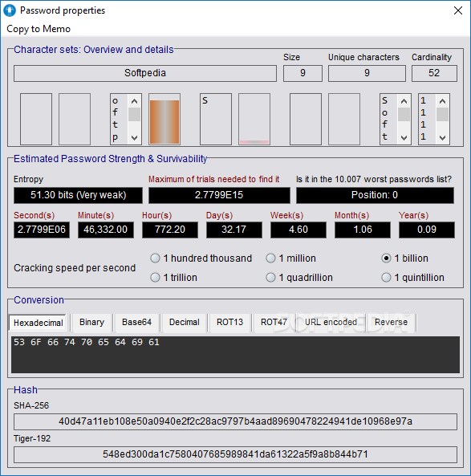Select letter 'f' in lowercase characters list
The width and height of the screenshot is (471, 476).
click(x=115, y=112)
